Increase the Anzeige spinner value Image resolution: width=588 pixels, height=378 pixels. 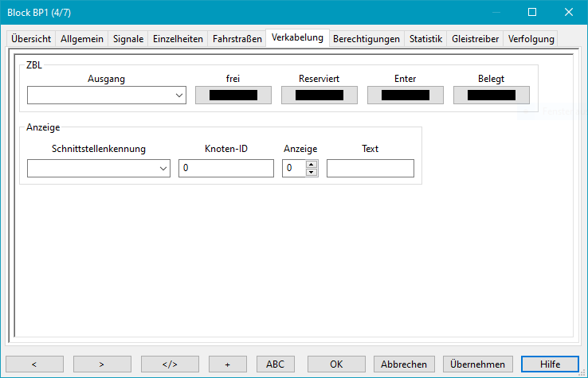[312, 165]
